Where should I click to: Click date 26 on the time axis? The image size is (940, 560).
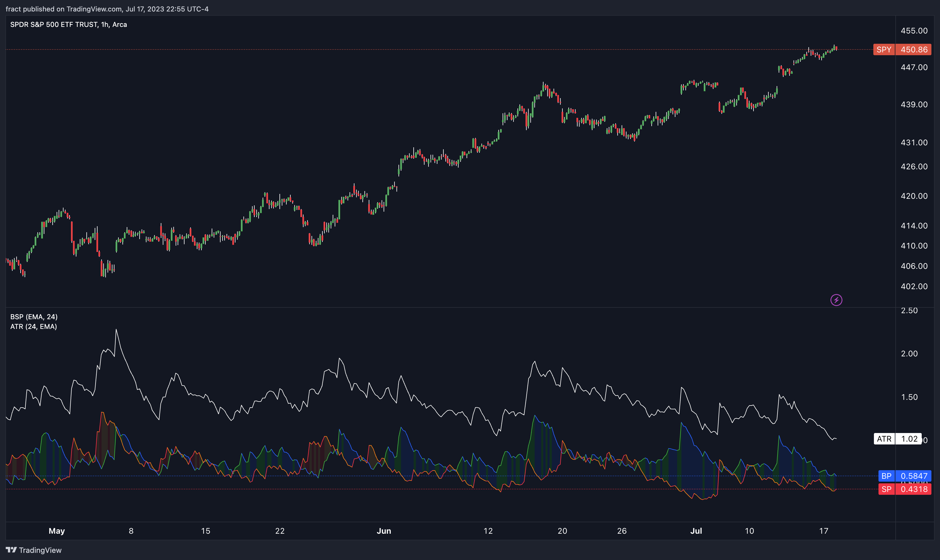point(622,531)
